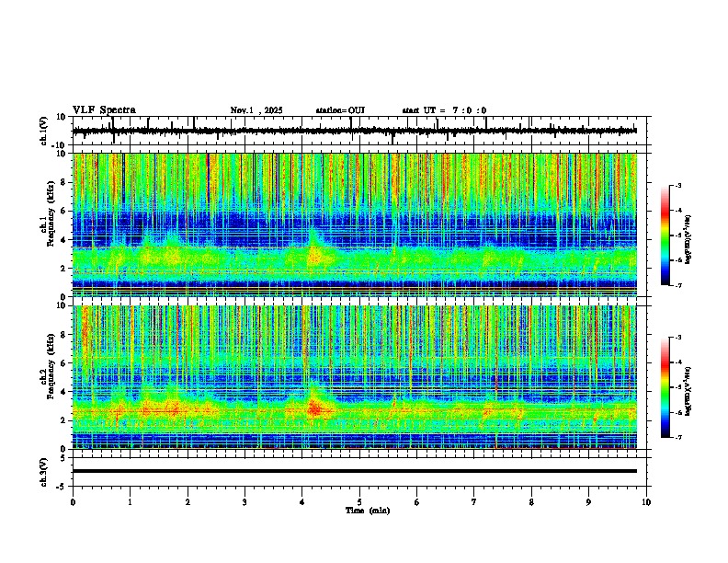Click the time axis tick label "7"
Screen dimensions: 728x563
point(474,502)
